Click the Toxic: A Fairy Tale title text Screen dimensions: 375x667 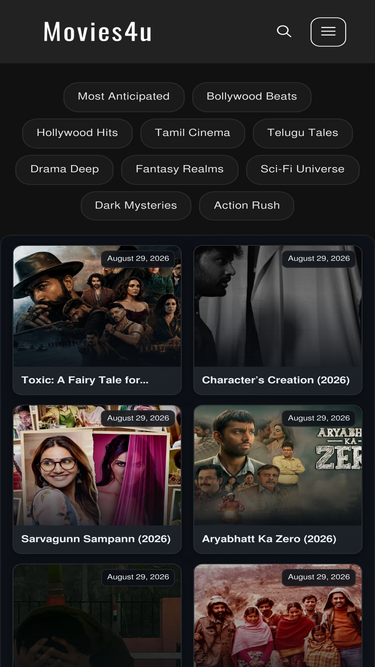[x=85, y=380]
